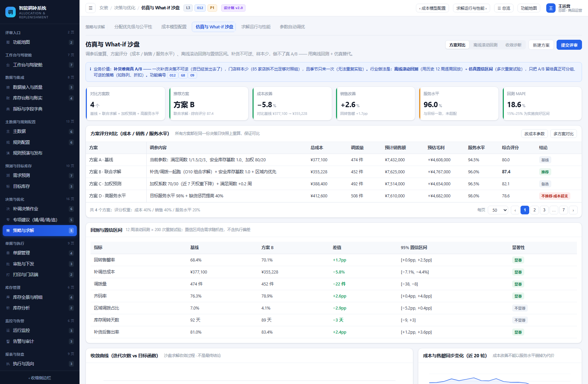Go to next page arrow in pagination
The width and height of the screenshot is (588, 384).
[x=573, y=210]
